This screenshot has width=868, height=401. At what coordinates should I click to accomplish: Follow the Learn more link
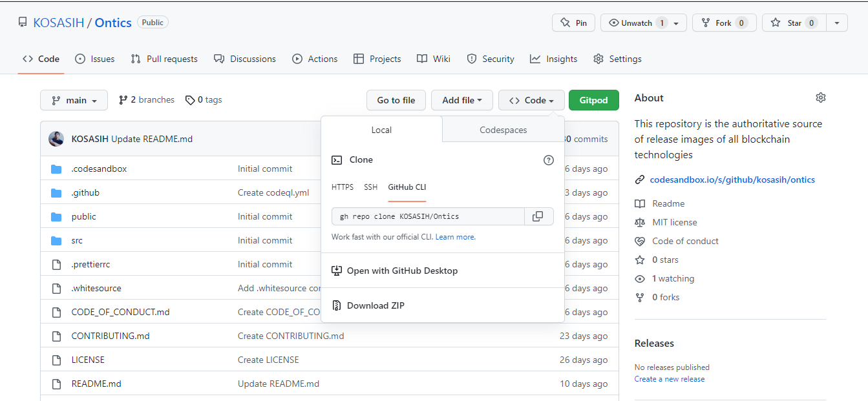(456, 237)
